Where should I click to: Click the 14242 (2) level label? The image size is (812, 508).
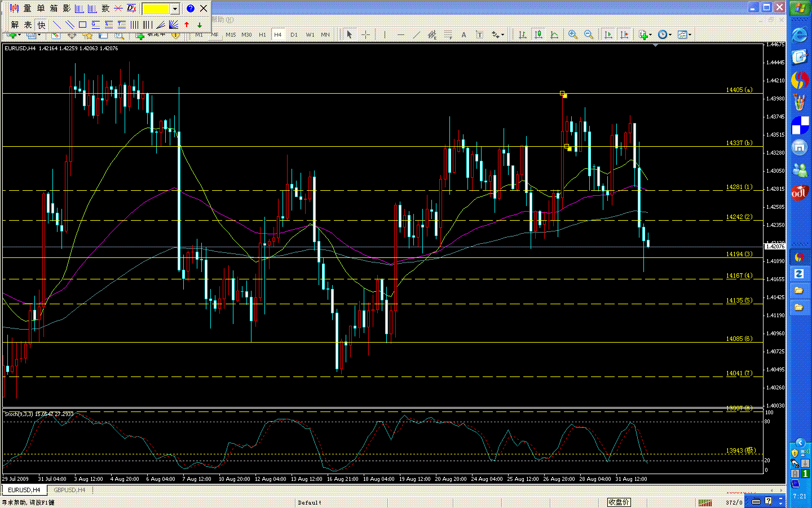(739, 217)
